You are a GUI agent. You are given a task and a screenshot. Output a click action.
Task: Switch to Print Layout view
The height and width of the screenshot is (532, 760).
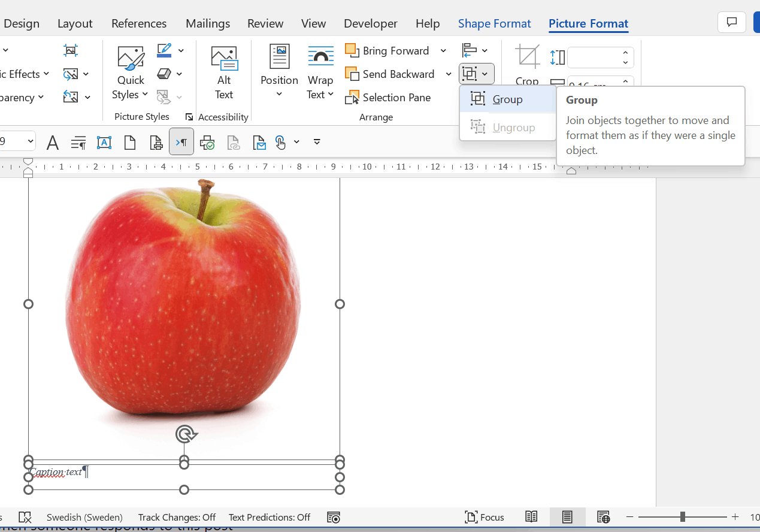567,517
